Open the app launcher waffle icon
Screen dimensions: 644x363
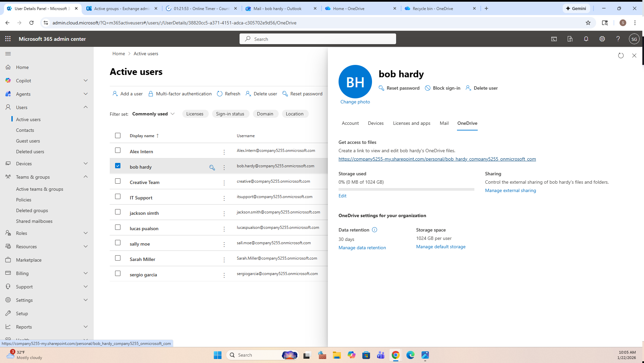(8, 39)
